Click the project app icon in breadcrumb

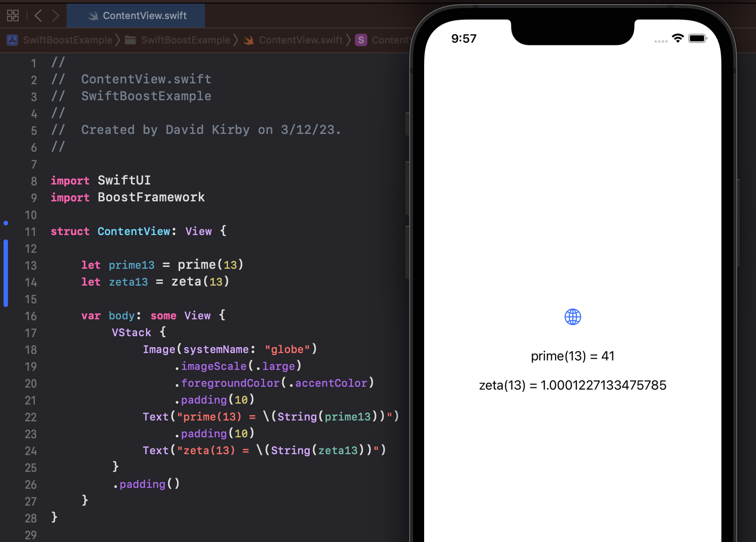[x=12, y=40]
